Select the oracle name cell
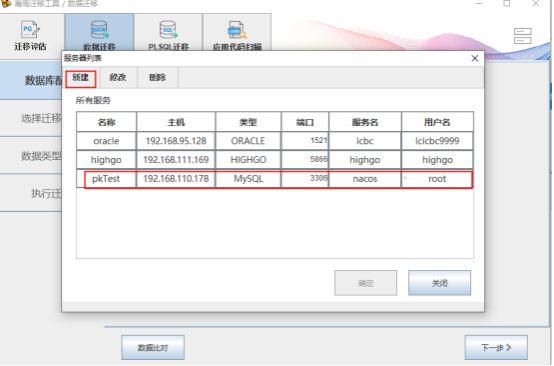This screenshot has width=554, height=366. pyautogui.click(x=106, y=141)
